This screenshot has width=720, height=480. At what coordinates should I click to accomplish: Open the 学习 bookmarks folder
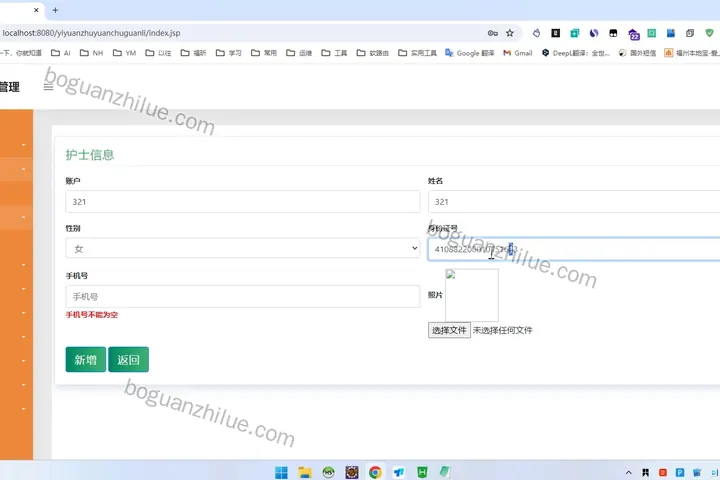tap(229, 53)
